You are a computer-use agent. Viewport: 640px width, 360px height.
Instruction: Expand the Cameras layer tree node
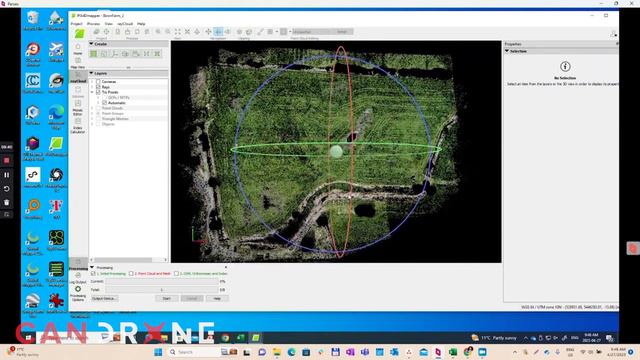(92, 82)
